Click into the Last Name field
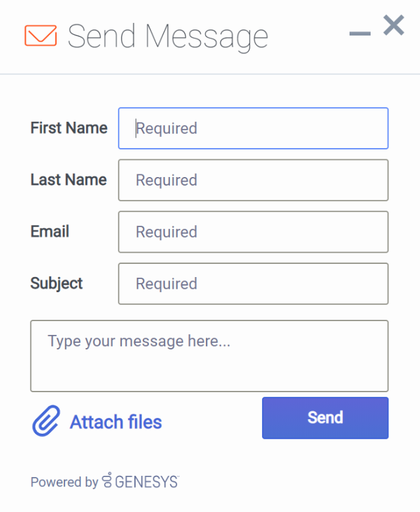 [x=253, y=180]
